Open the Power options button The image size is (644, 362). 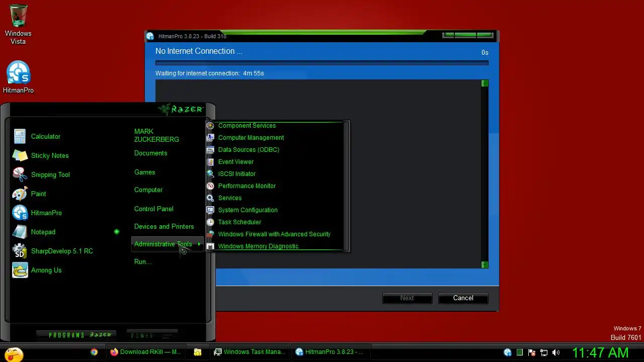[152, 335]
